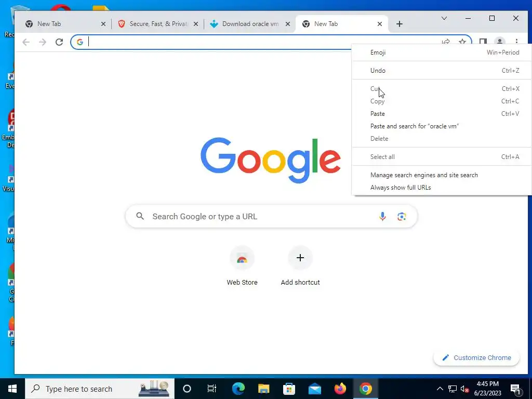
Task: Focus the Search Google or type a URL box
Action: pos(271,216)
